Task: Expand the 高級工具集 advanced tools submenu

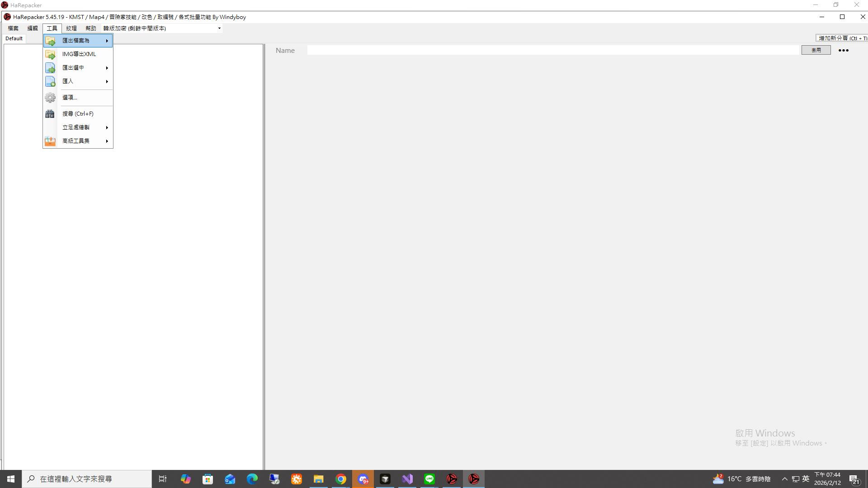Action: pos(78,141)
